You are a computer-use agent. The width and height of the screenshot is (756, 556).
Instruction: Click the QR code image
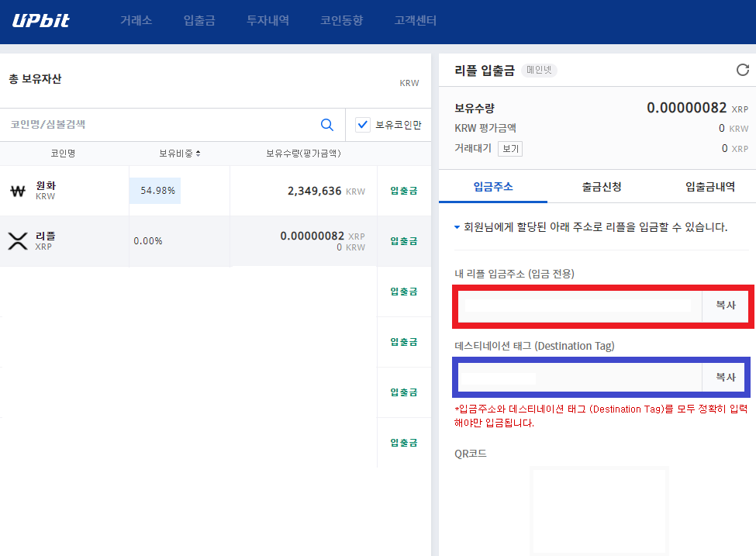click(599, 511)
